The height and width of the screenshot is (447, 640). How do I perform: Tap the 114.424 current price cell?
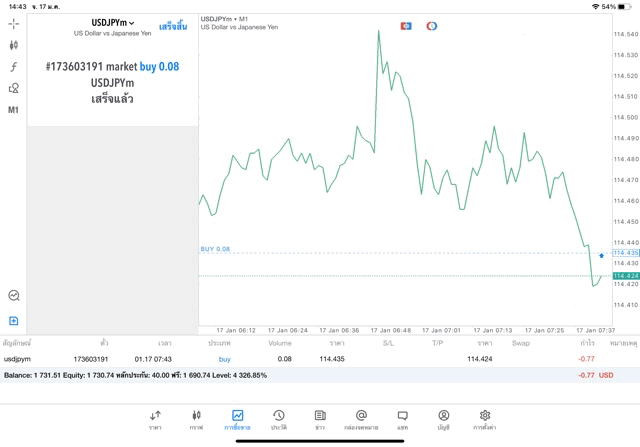click(x=480, y=359)
